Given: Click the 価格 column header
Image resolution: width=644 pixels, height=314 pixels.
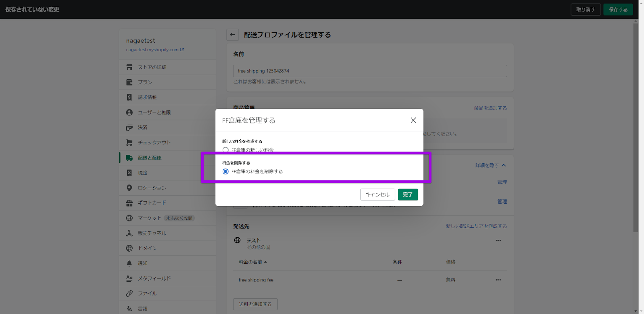Looking at the screenshot, I should pos(450,262).
